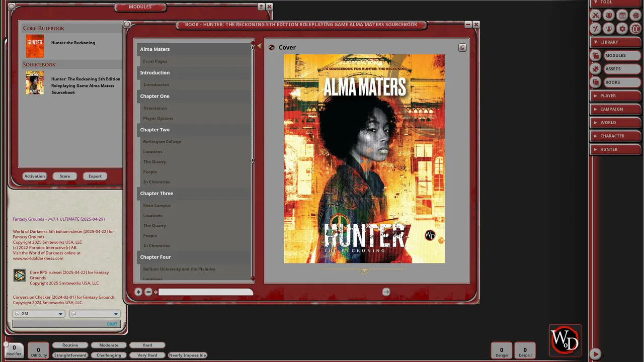Click the small reset icon above the Modifier box
The width and height of the screenshot is (644, 362).
(x=6, y=344)
